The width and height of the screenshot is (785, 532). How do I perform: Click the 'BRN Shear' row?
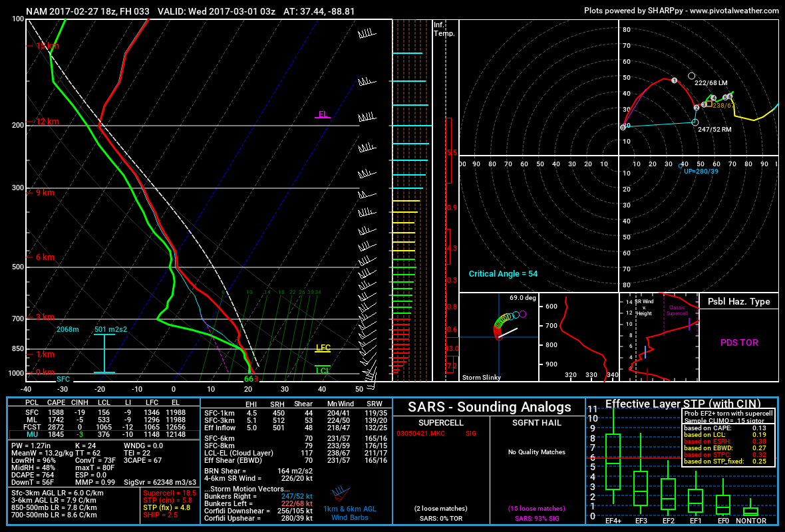(258, 471)
